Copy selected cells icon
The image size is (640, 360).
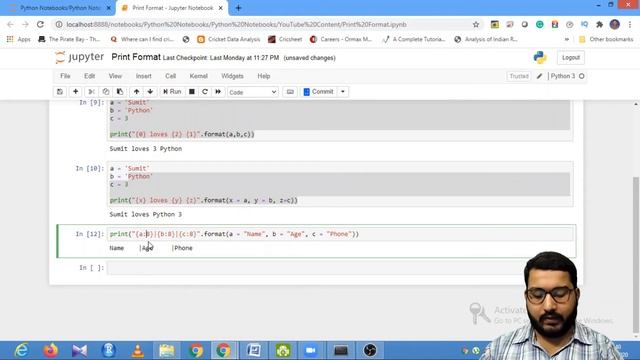pos(106,92)
